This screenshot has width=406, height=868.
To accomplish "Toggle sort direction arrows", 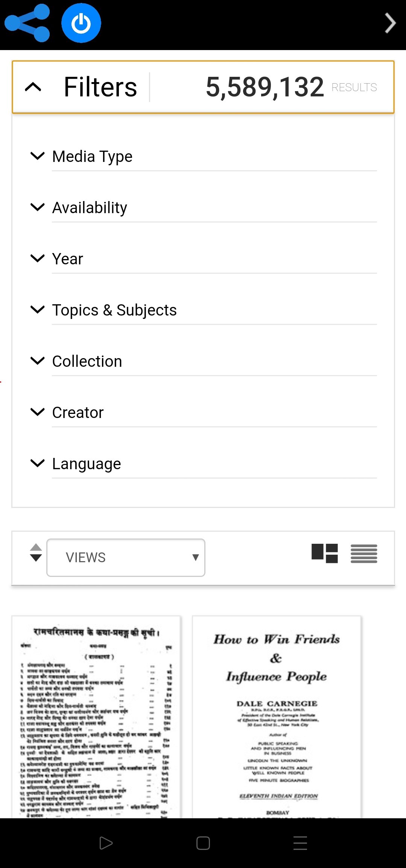I will (x=36, y=553).
